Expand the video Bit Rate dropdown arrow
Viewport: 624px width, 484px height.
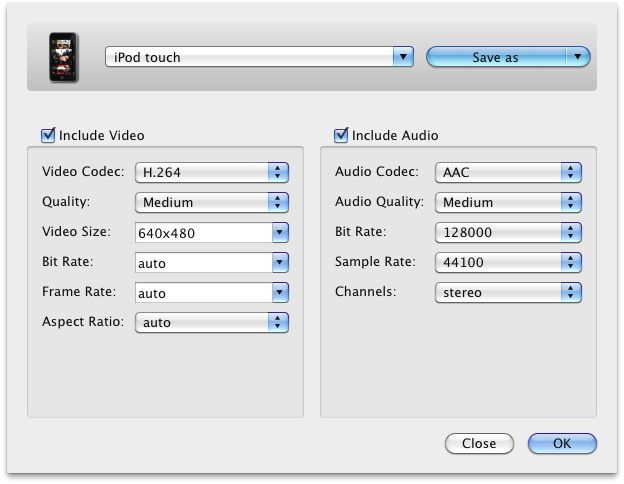(280, 262)
